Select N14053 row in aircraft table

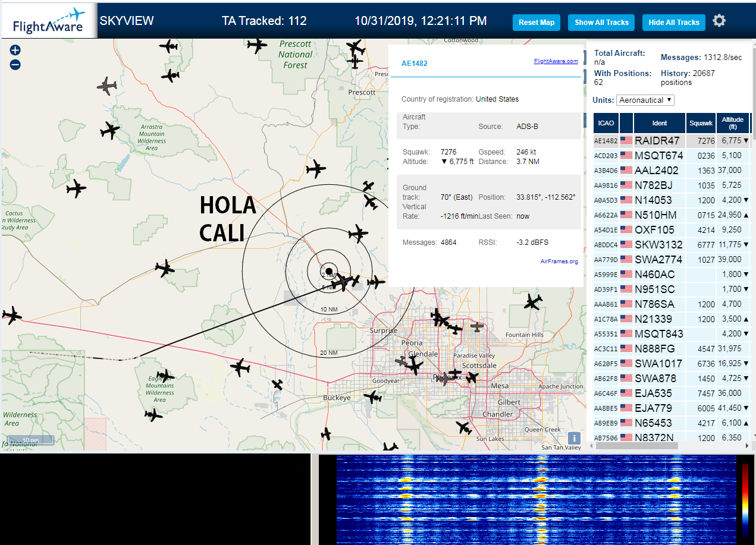pyautogui.click(x=672, y=200)
